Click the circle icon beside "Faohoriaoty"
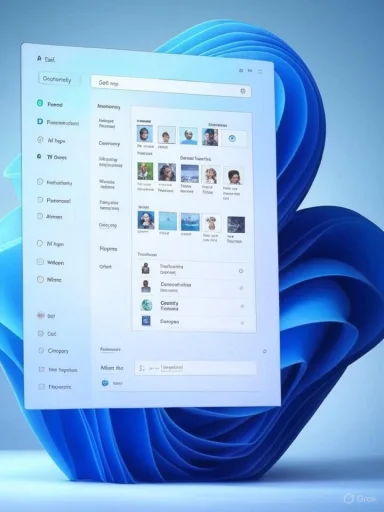Viewport: 384px width, 512px height. pos(40,182)
